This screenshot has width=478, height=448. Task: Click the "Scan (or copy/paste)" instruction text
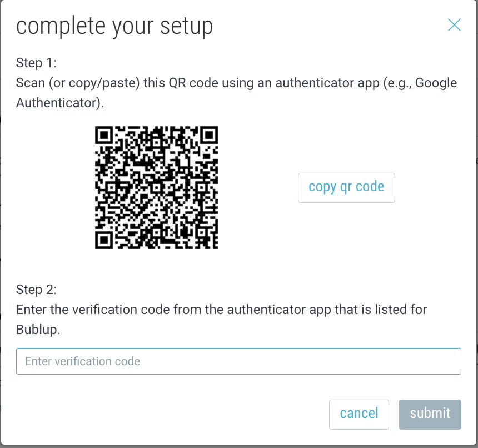point(78,83)
